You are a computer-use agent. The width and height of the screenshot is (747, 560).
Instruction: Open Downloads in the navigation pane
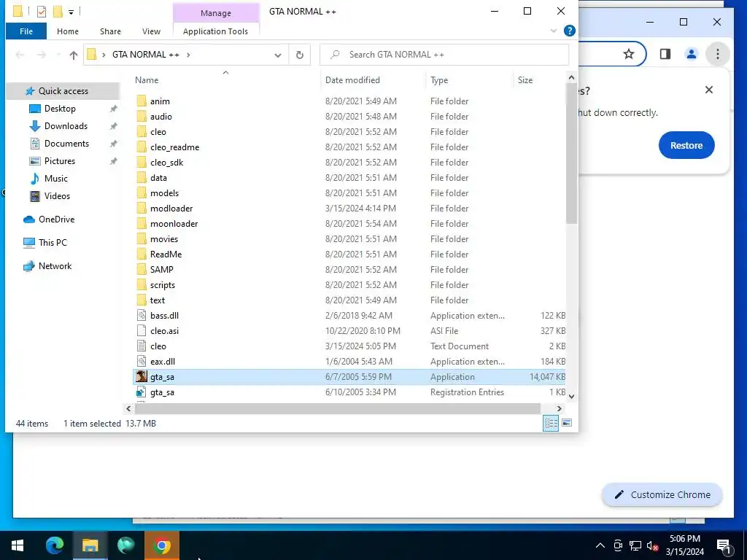click(66, 126)
